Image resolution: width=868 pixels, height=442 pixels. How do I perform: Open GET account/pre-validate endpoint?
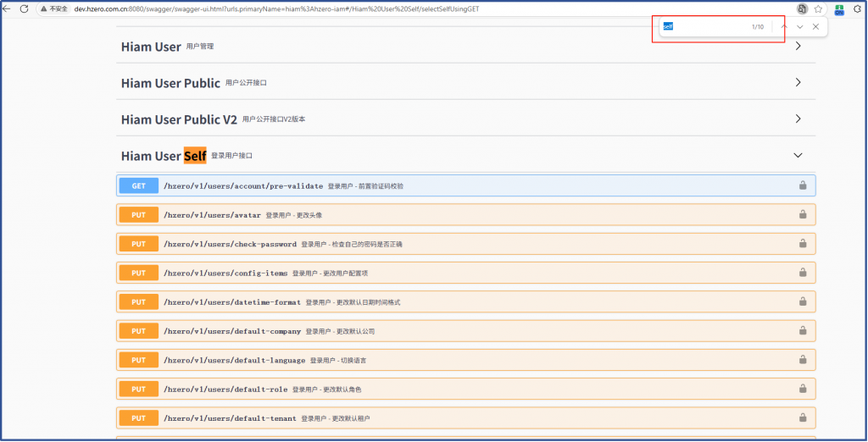click(x=243, y=185)
